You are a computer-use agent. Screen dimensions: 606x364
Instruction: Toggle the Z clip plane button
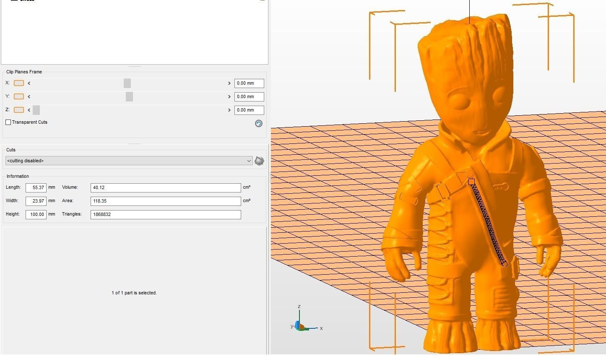19,110
